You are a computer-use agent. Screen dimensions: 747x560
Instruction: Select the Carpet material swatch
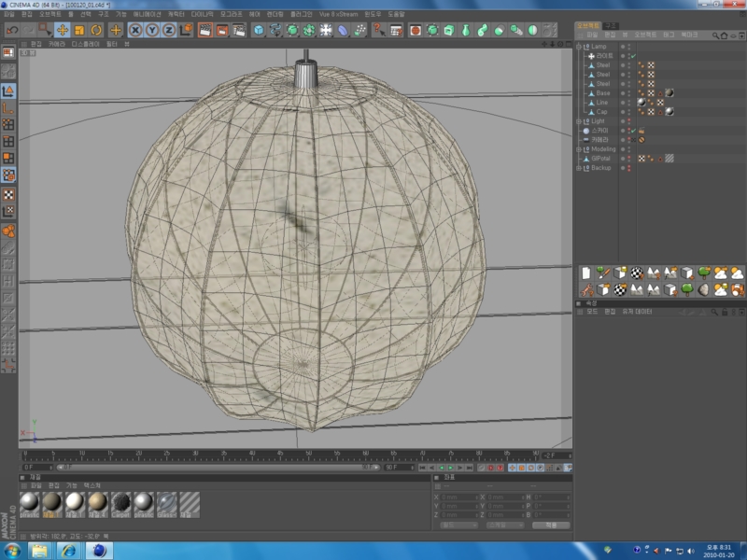point(120,504)
